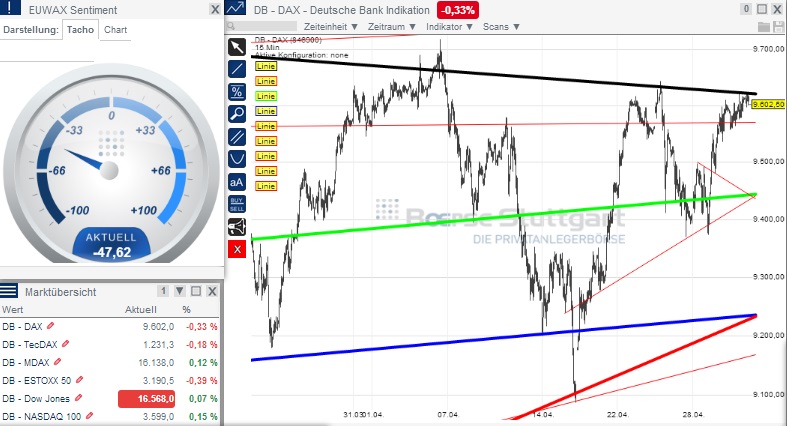Open the BUY SELL trading tool
Screen dimensions: 787x426
point(237,204)
